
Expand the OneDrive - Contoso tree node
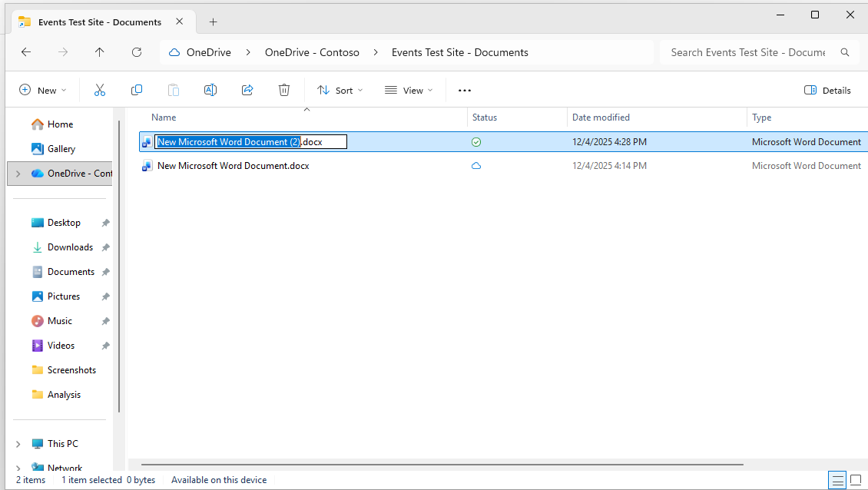coord(18,174)
